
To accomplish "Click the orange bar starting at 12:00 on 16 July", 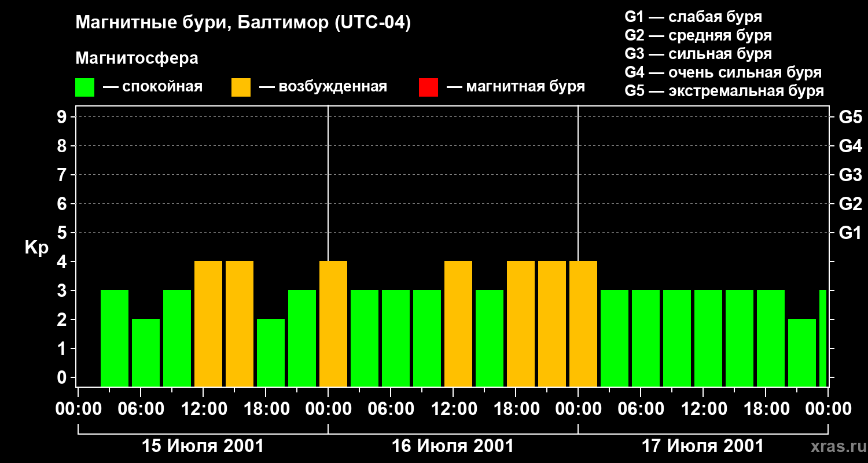I will tap(458, 324).
